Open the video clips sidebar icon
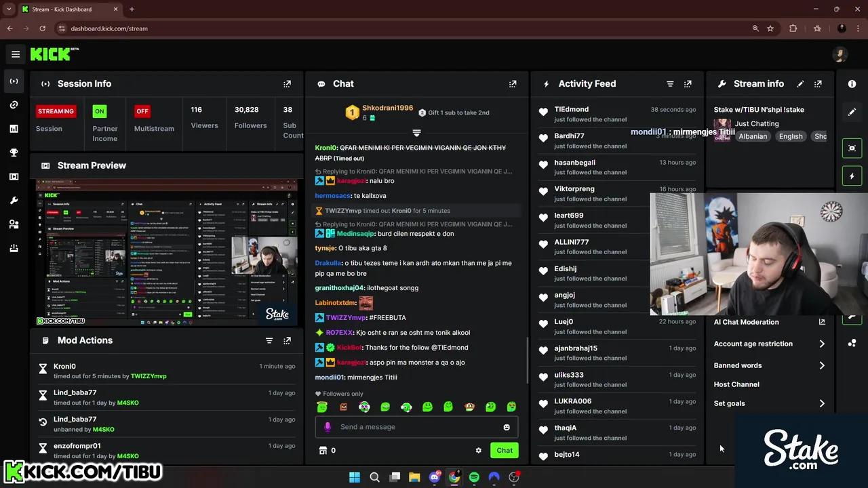Viewport: 868px width, 488px height. [x=14, y=177]
